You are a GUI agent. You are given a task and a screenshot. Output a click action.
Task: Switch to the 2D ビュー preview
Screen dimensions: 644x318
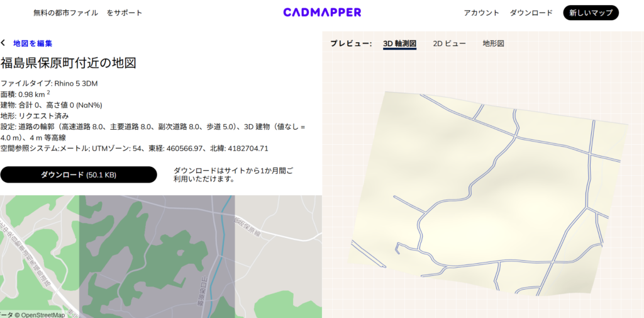(x=449, y=43)
